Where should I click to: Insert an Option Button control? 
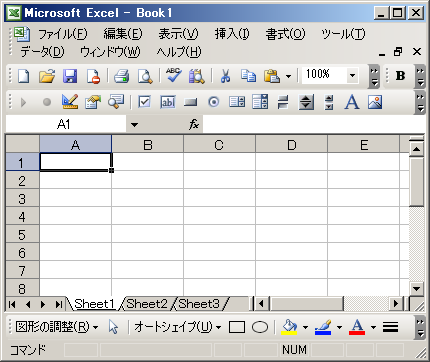pyautogui.click(x=214, y=102)
